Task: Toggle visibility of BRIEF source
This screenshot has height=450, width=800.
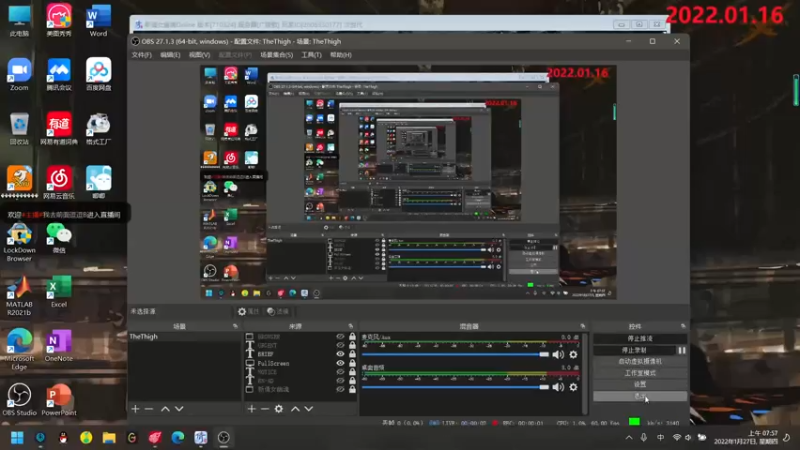Action: pos(340,354)
